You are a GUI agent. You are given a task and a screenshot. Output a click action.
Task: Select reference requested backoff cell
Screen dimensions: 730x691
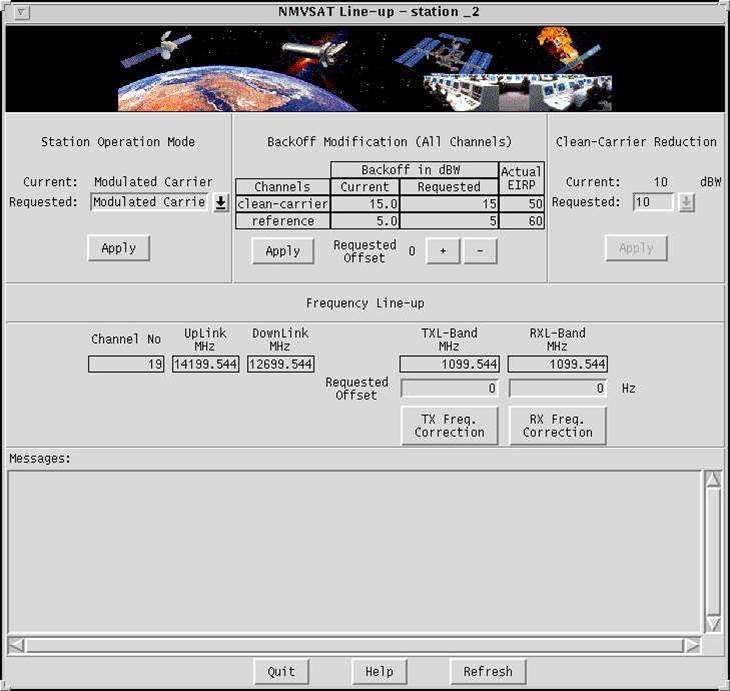[449, 221]
